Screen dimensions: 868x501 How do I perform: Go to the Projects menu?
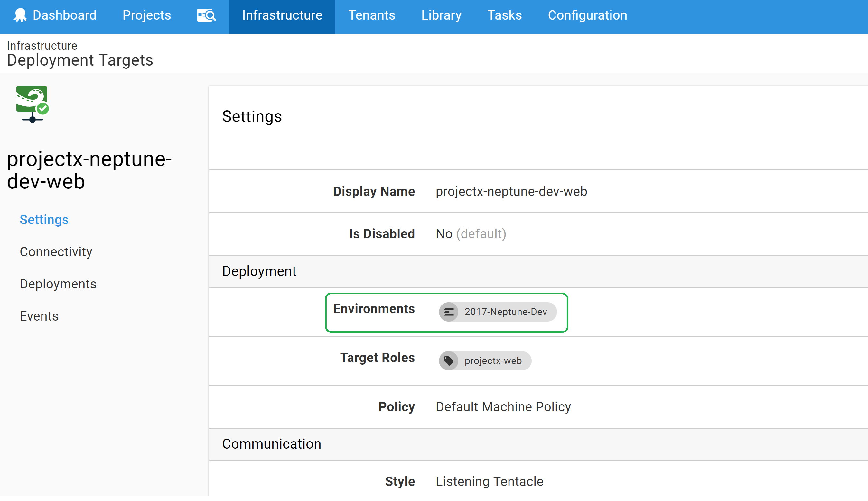click(147, 15)
